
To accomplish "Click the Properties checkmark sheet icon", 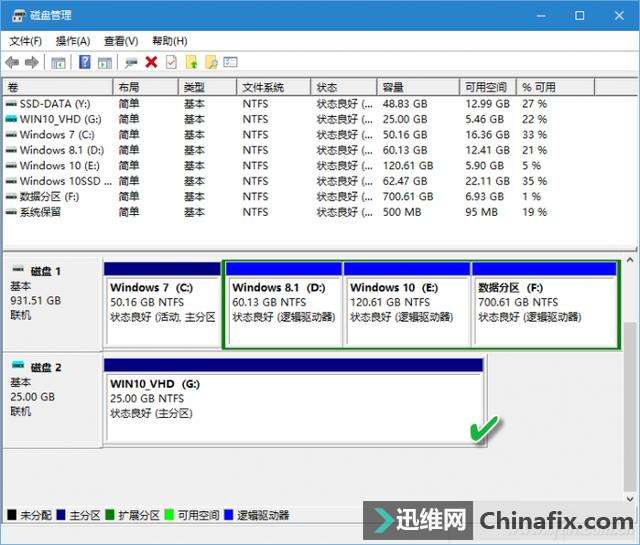I will [x=171, y=62].
